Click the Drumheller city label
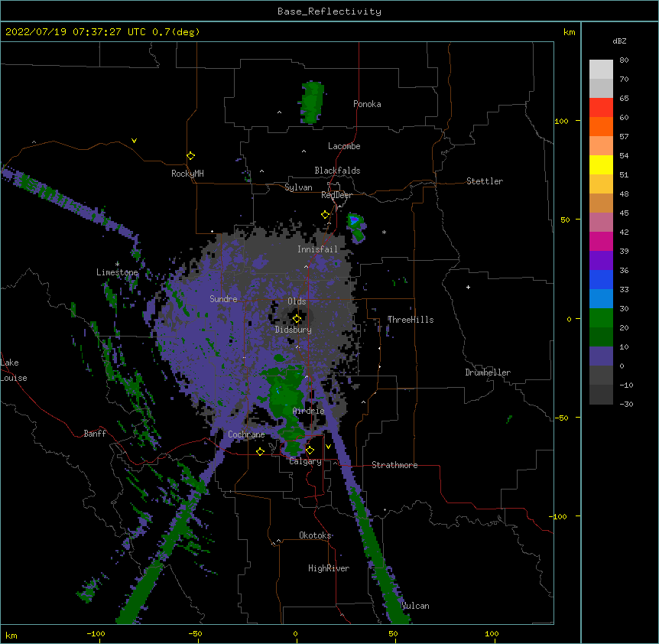Viewport: 659px width, 644px height. click(x=488, y=372)
